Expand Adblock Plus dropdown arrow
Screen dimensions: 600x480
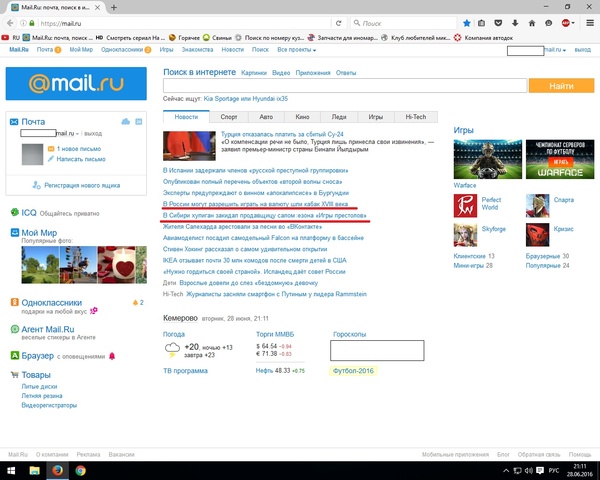[x=573, y=23]
